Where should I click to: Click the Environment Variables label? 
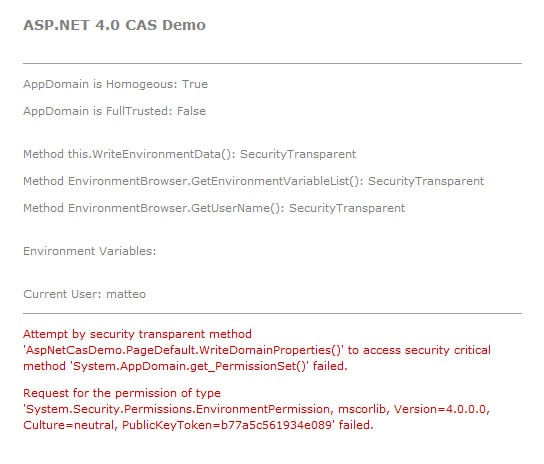(x=90, y=251)
